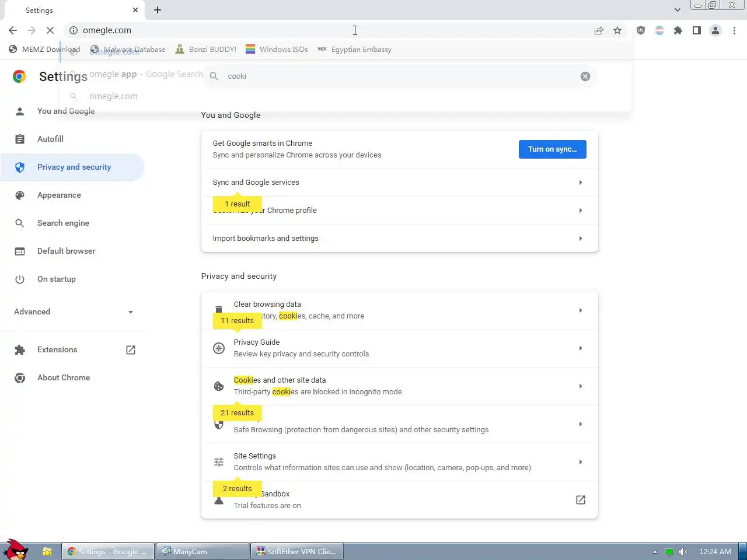Click the Chrome logo beside Settings

coord(19,76)
